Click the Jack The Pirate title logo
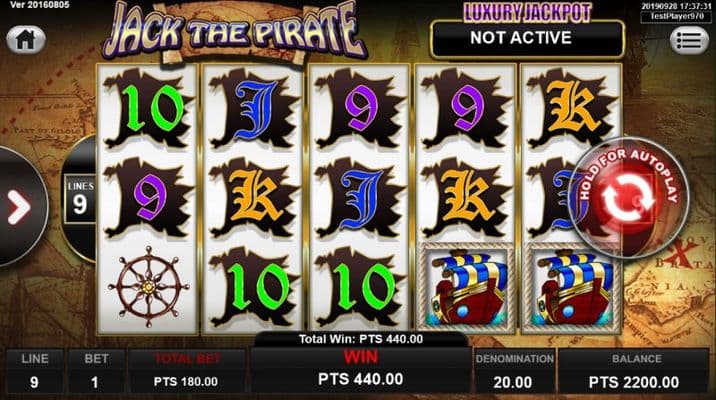716x400 pixels. point(234,32)
